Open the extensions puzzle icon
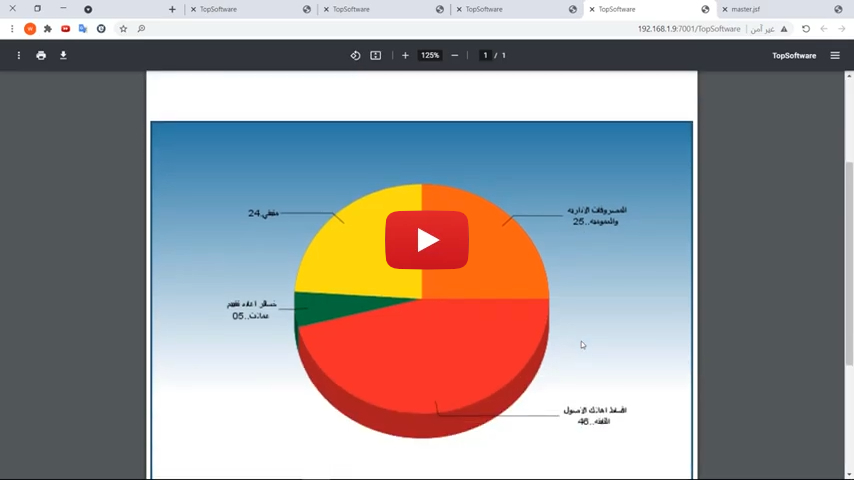 point(48,29)
